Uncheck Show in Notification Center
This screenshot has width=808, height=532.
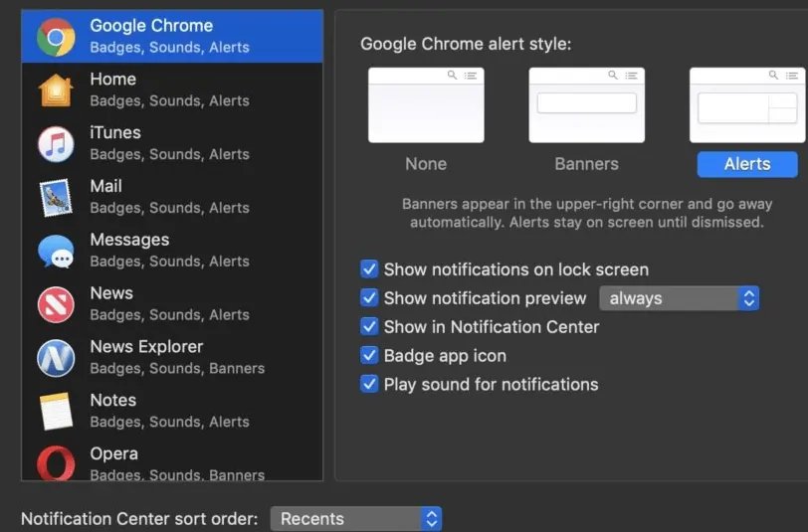click(369, 326)
